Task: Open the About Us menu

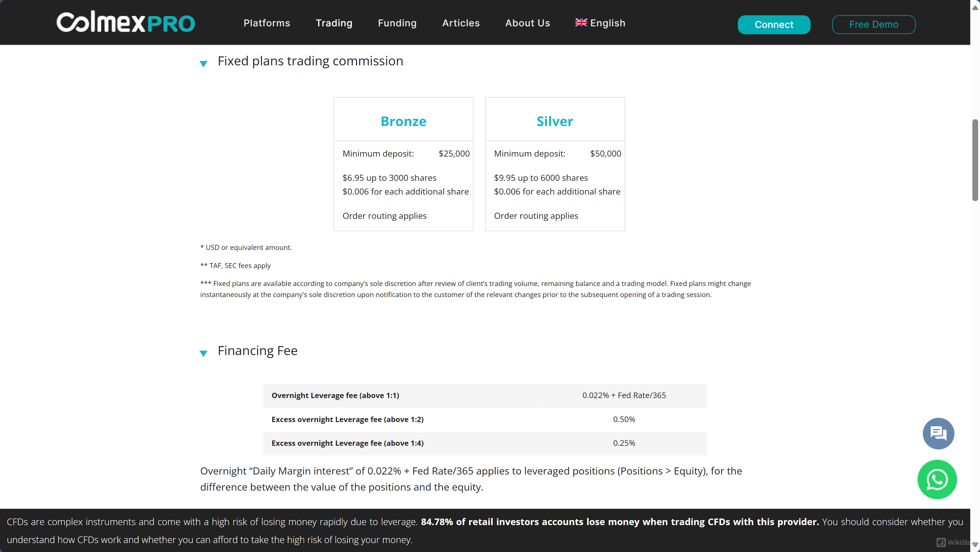Action: (x=527, y=23)
